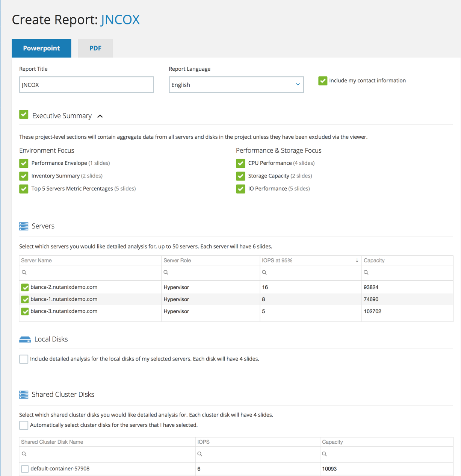The height and width of the screenshot is (476, 461).
Task: Select the Powerpoint tab
Action: tap(41, 48)
